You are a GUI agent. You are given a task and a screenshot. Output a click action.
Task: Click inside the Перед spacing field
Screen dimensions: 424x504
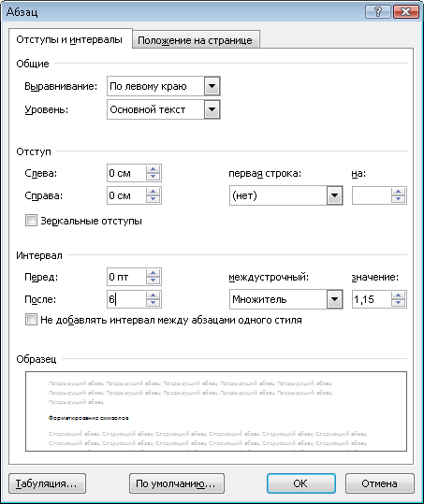(126, 277)
